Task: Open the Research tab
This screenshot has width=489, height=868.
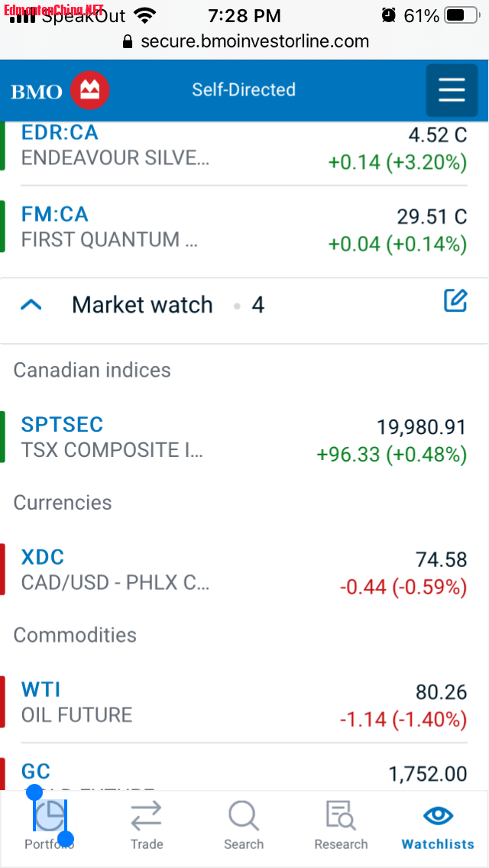Action: (x=341, y=824)
